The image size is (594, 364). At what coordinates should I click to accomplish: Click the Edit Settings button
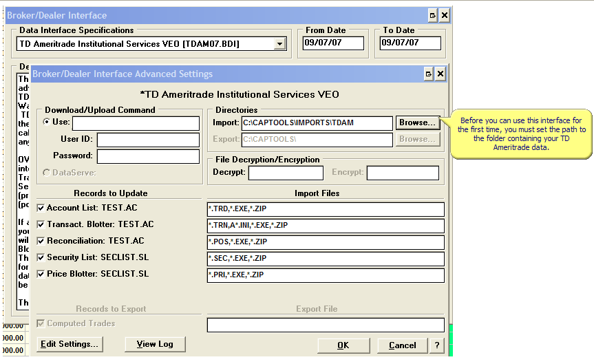coord(70,344)
